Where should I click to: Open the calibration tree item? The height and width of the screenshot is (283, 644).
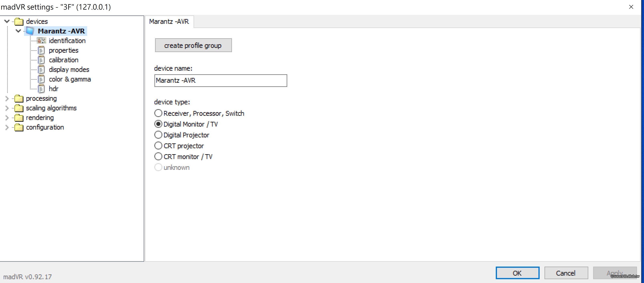pyautogui.click(x=63, y=60)
